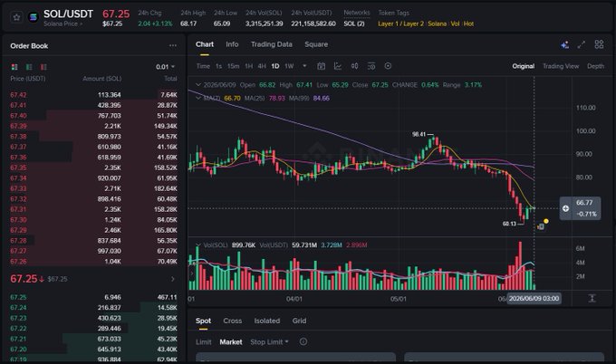This screenshot has height=364, width=616.
Task: Expand chart to fullscreen
Action: 582,44
